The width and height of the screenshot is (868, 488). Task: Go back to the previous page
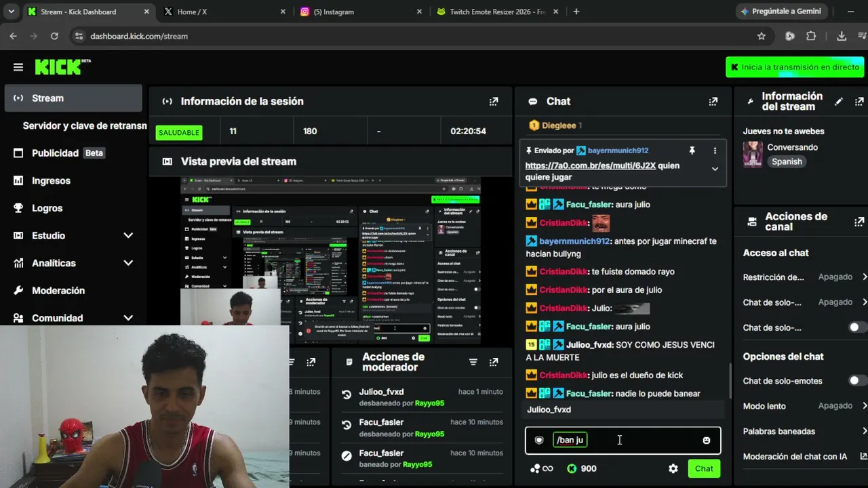(13, 36)
